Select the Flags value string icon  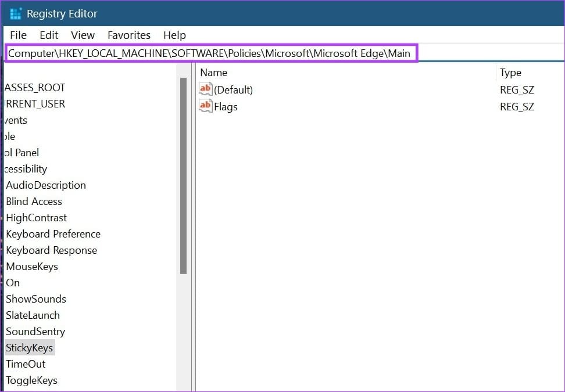pyautogui.click(x=205, y=106)
